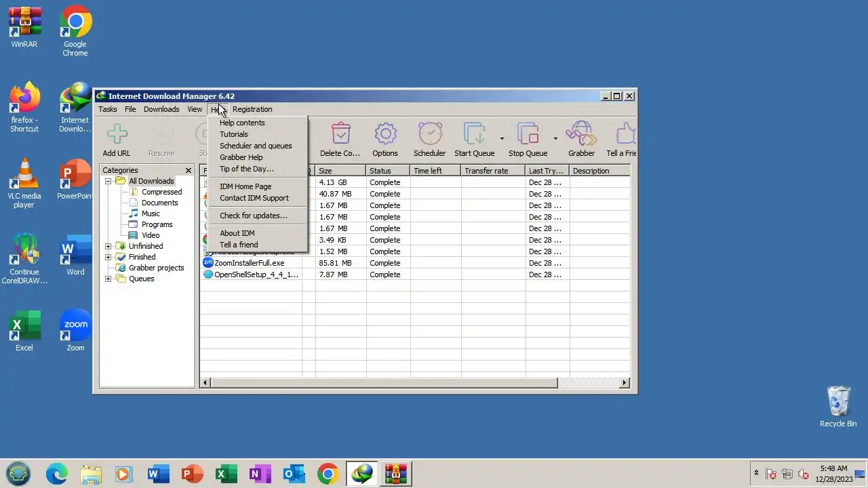Sort by the Size column header
Viewport: 868px width, 488px height.
coord(340,171)
